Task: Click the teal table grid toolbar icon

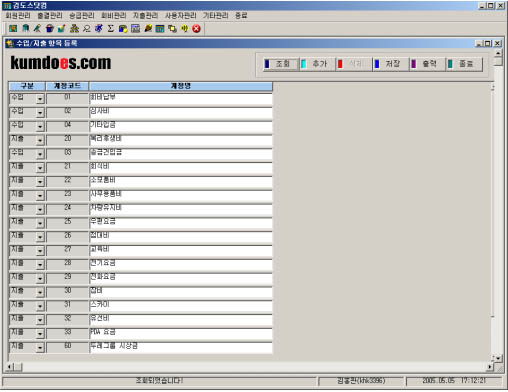Action: pyautogui.click(x=160, y=29)
